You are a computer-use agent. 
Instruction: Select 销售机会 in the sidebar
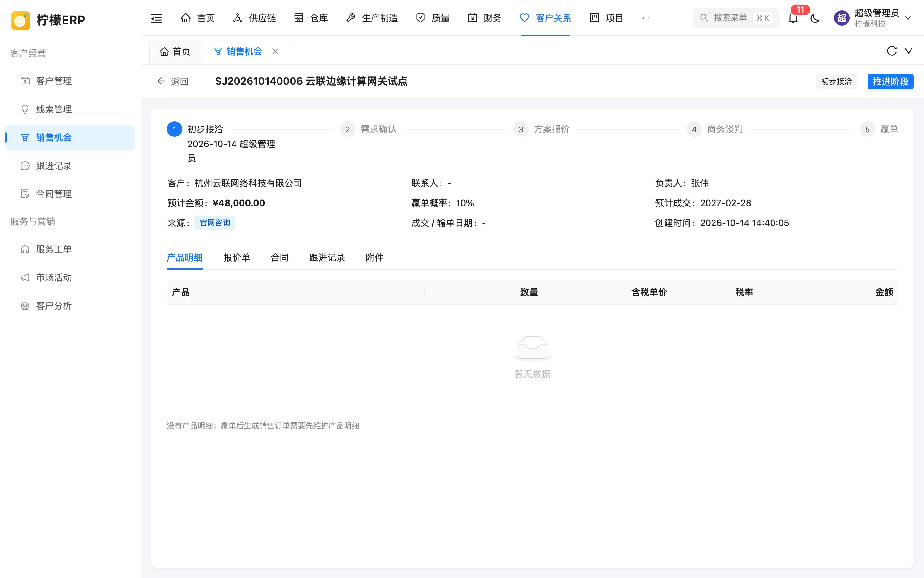click(70, 138)
